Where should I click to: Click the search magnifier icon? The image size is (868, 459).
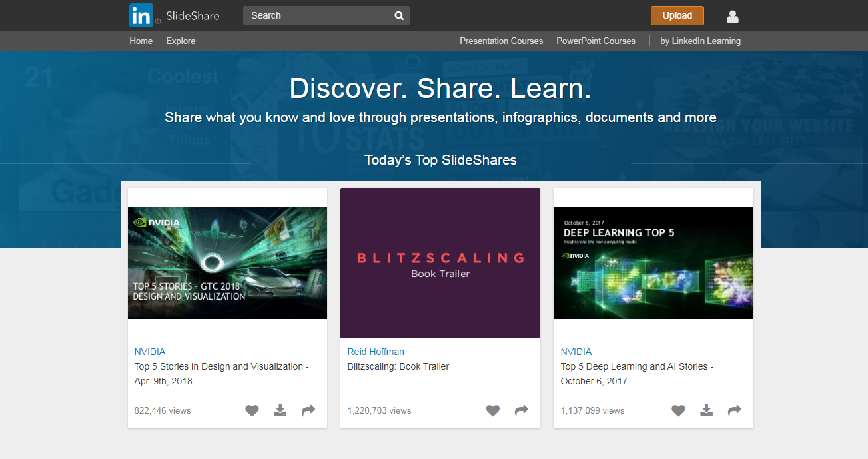[x=399, y=16]
